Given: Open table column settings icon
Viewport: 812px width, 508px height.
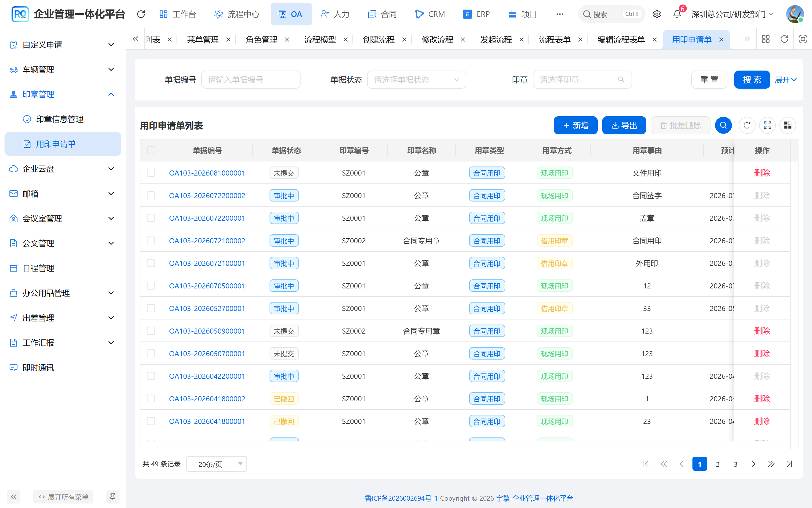Looking at the screenshot, I should point(787,125).
